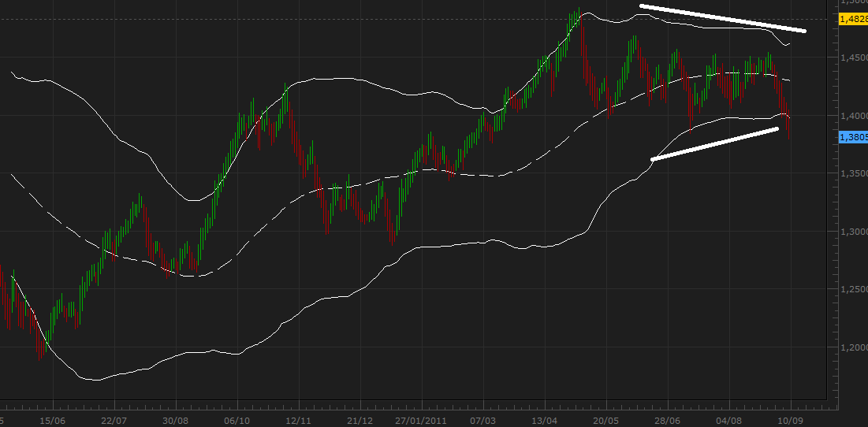Viewport: 868px width, 427px height.
Task: Click the 10/09 date label
Action: tap(791, 421)
